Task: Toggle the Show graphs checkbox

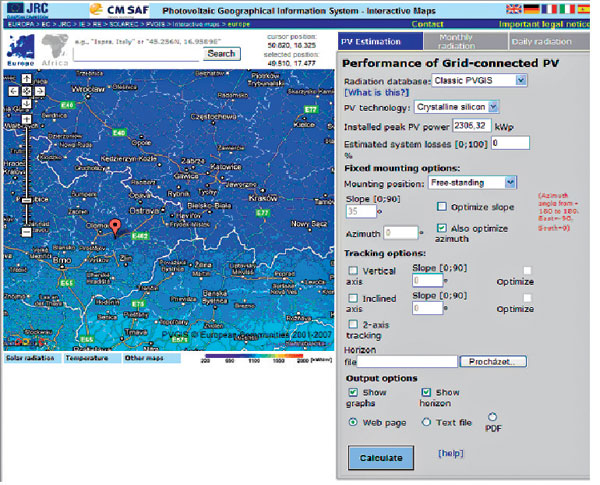Action: pyautogui.click(x=353, y=392)
